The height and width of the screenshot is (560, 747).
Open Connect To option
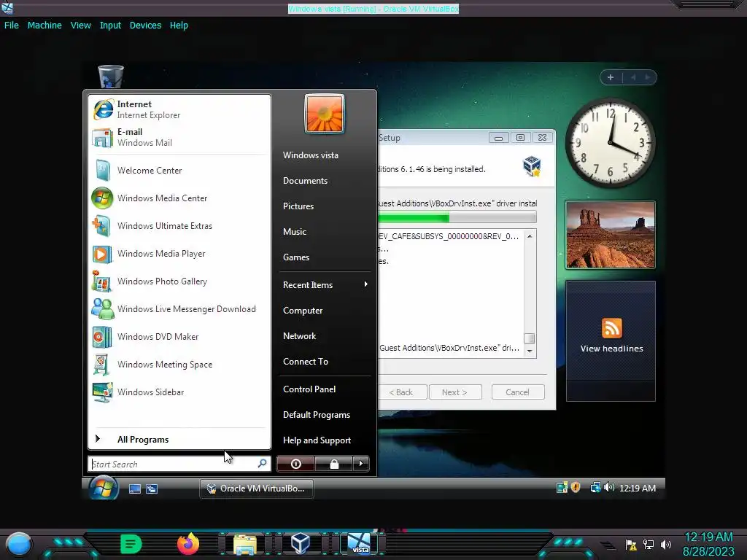306,362
